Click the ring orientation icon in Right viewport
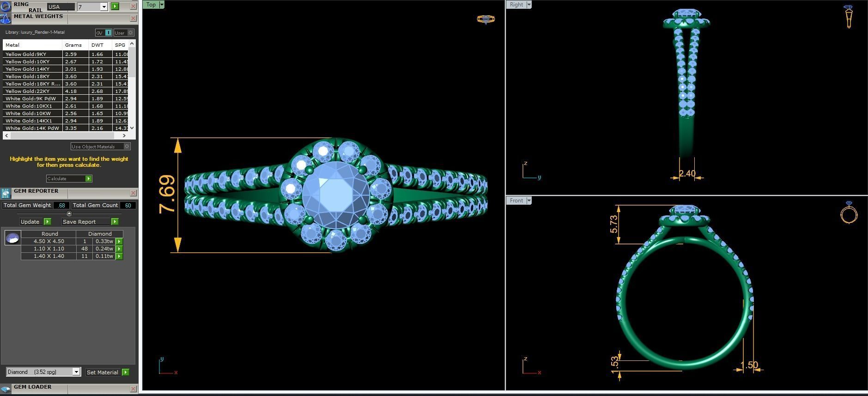868x396 pixels. [849, 16]
